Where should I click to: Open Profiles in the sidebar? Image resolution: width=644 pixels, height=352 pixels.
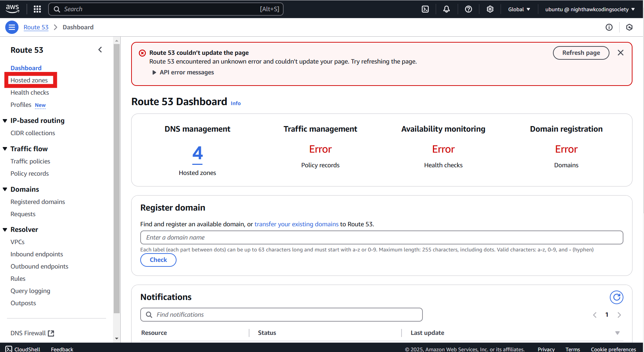pos(21,105)
